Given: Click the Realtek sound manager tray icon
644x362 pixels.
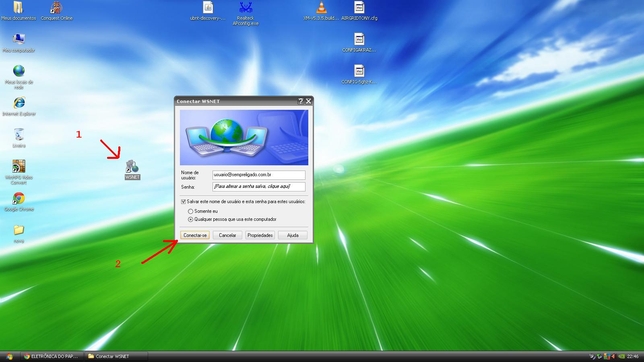Looking at the screenshot, I should click(614, 356).
